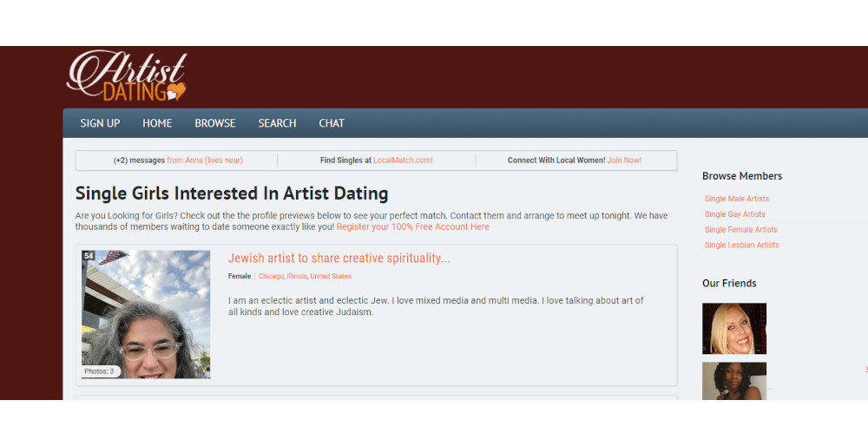The height and width of the screenshot is (446, 868).
Task: Browse Single Gay Artists
Action: click(734, 214)
